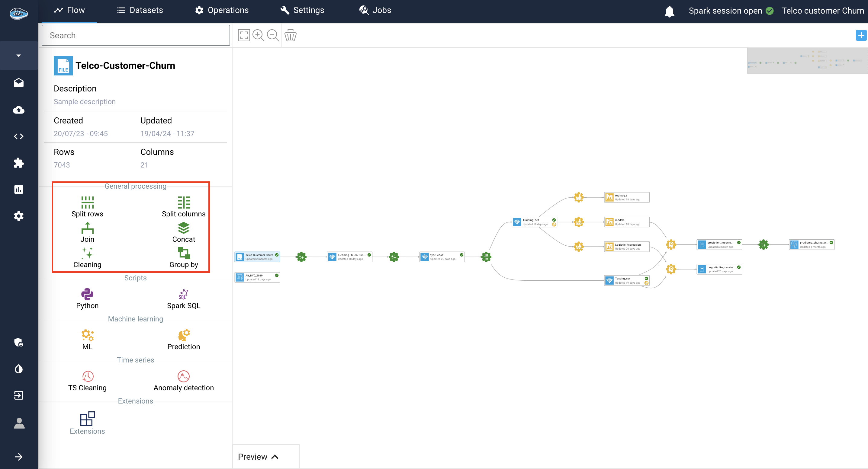
Task: Fit flow to screen icon
Action: [244, 35]
